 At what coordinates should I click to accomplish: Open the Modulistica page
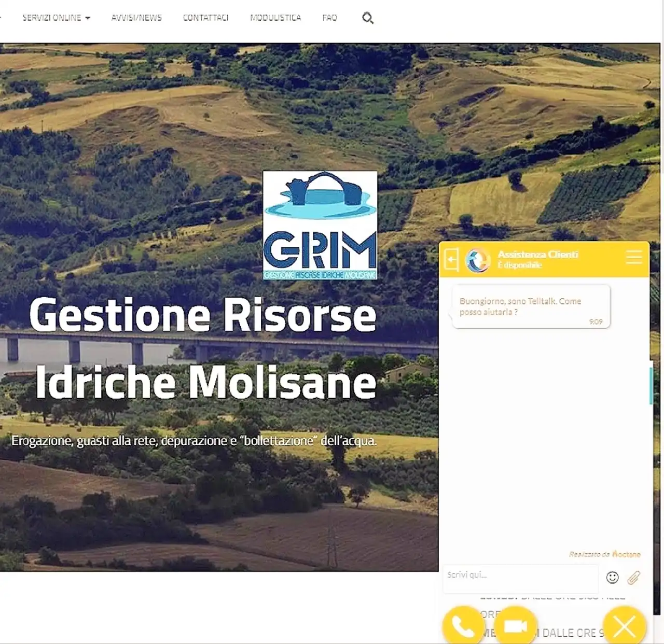(x=275, y=18)
